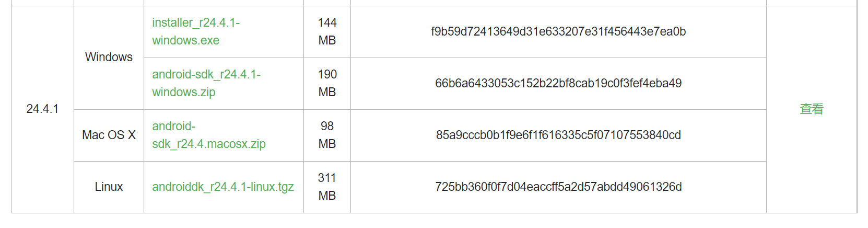The height and width of the screenshot is (228, 868).
Task: Click the checksum starting with 66b6a6
Action: coord(558,83)
